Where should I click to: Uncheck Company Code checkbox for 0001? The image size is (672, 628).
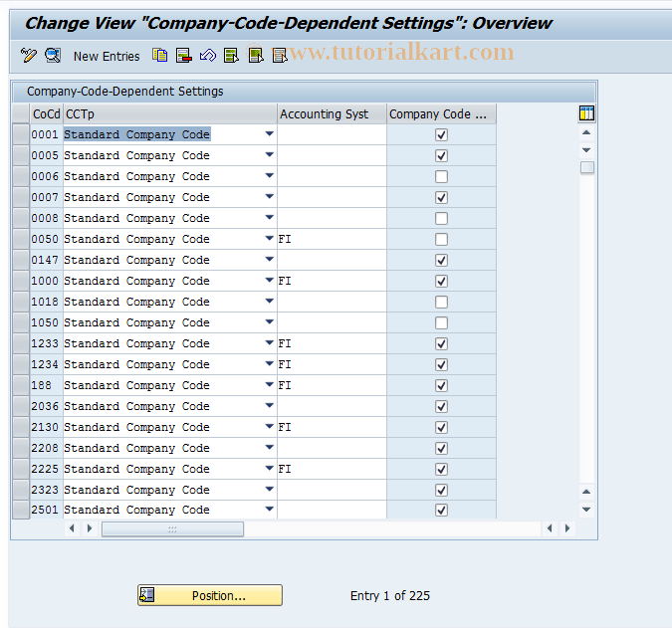pyautogui.click(x=441, y=134)
